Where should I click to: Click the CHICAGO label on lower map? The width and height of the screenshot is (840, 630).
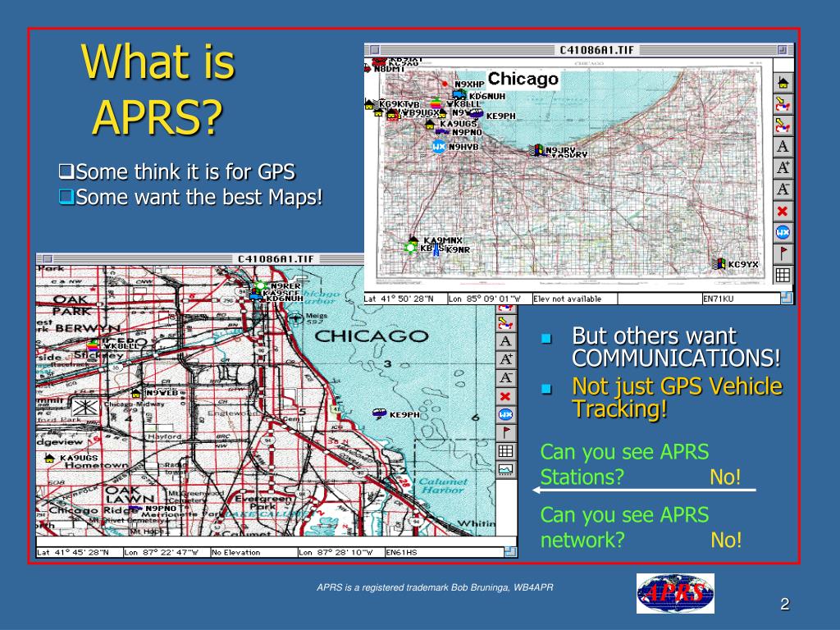point(372,336)
